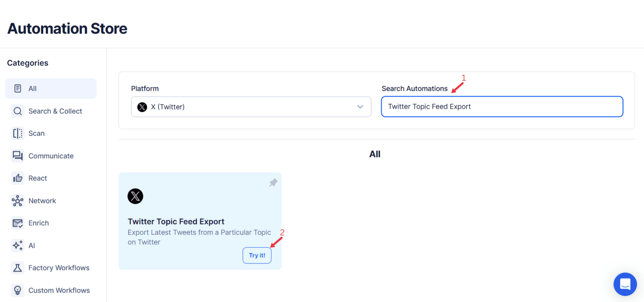The height and width of the screenshot is (302, 644).
Task: Select the AI sparkles icon
Action: coord(18,245)
